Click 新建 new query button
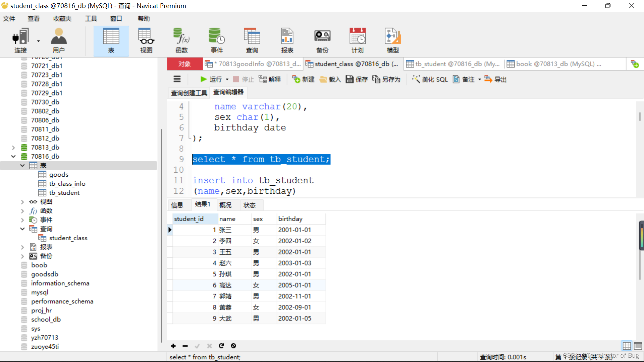The height and width of the screenshot is (362, 644). click(303, 79)
